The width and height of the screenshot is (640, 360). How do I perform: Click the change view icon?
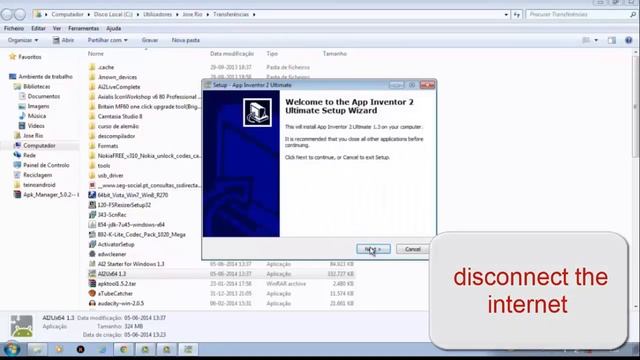[x=586, y=40]
